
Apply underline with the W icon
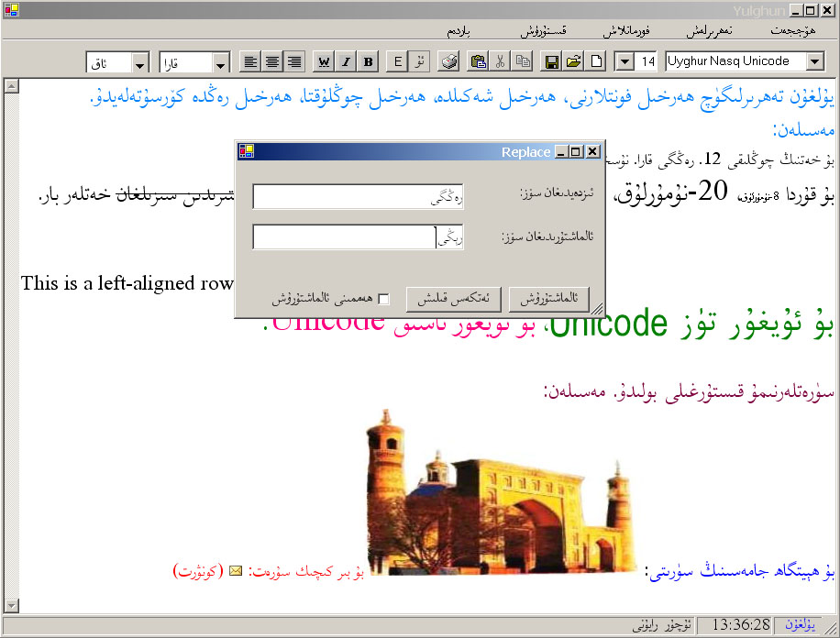tap(324, 62)
